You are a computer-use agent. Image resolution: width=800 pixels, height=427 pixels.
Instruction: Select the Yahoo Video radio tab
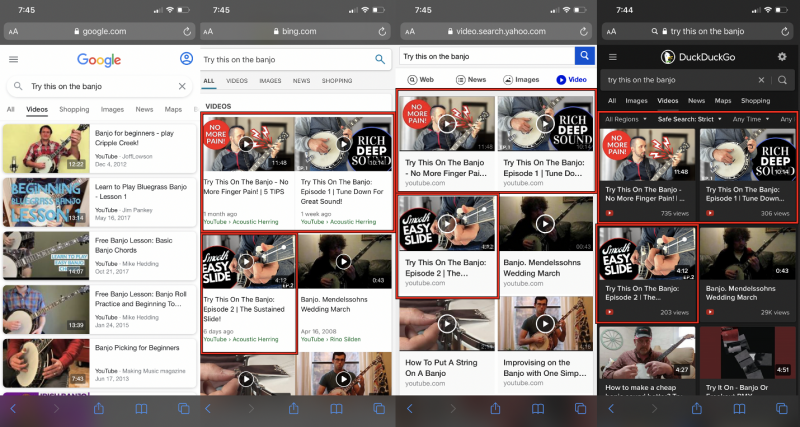[571, 79]
